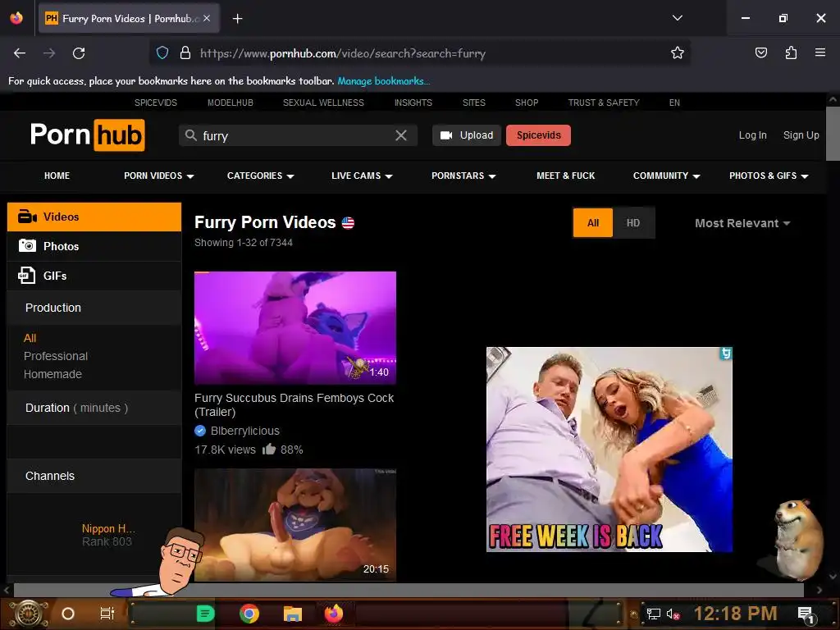840x630 pixels.
Task: Open the MEET & FUCK nav item
Action: tap(566, 176)
